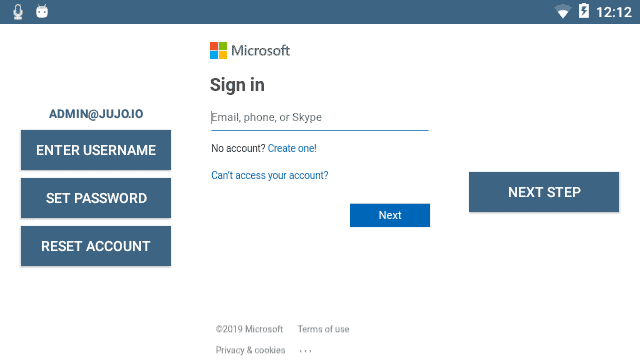Tap the microphone icon in status bar
640x360 pixels.
18,11
